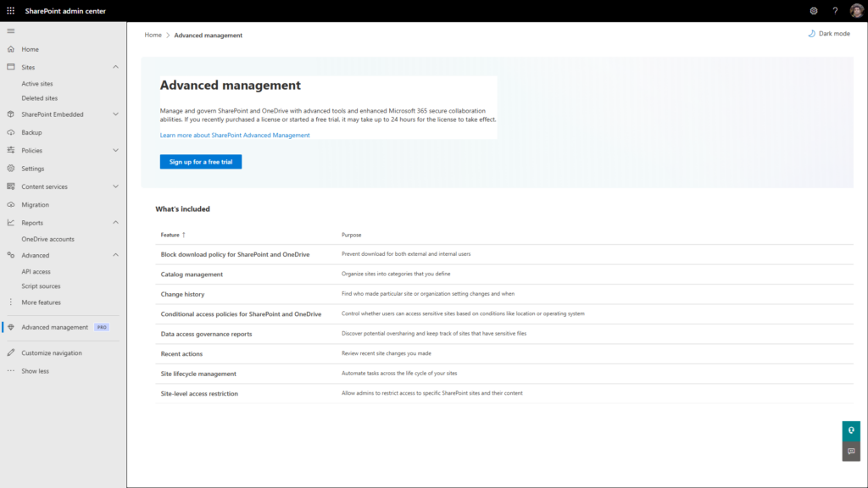Click the Feature column sort arrow

tap(184, 235)
